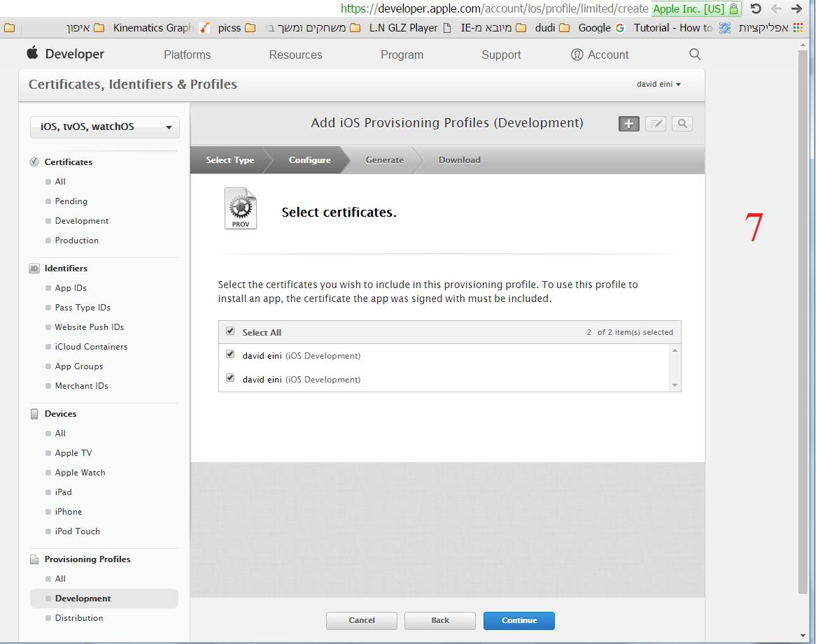818x644 pixels.
Task: Click the Back button
Action: point(439,620)
